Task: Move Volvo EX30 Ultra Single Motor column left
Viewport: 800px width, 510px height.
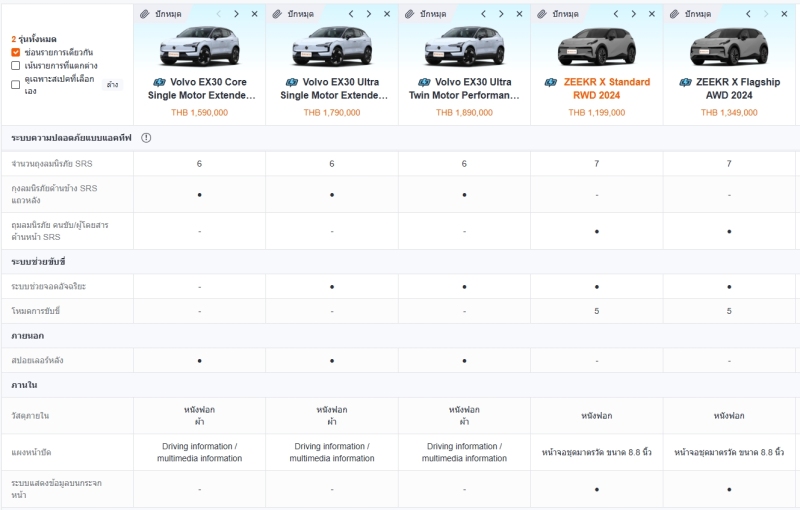Action: pyautogui.click(x=351, y=14)
